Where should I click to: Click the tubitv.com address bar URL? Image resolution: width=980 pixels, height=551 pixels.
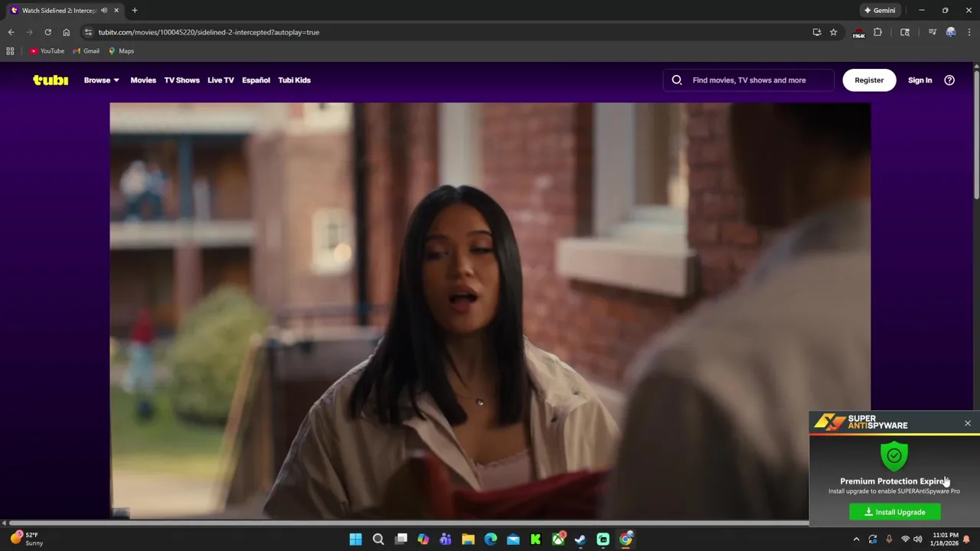click(208, 32)
